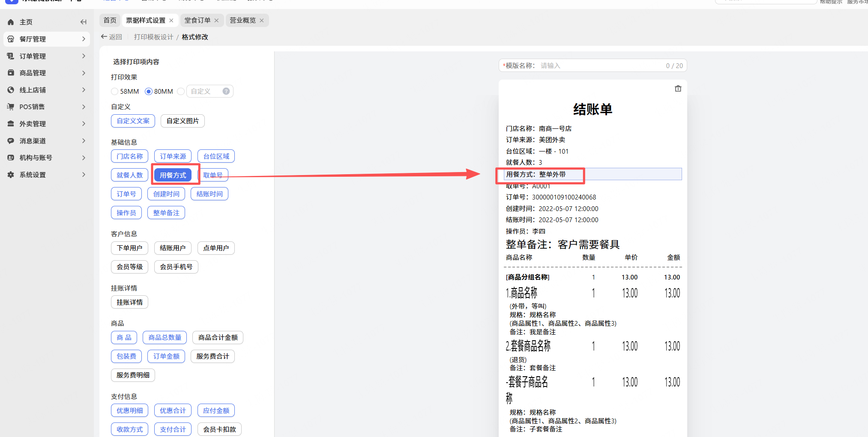The width and height of the screenshot is (868, 437).
Task: Click the 自定义文案 button
Action: tap(133, 121)
